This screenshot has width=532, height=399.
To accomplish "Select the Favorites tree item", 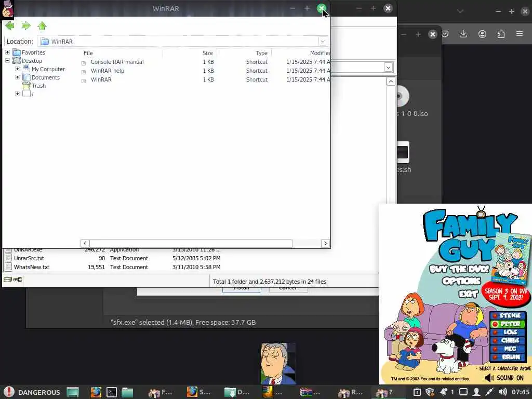I will 33,52.
